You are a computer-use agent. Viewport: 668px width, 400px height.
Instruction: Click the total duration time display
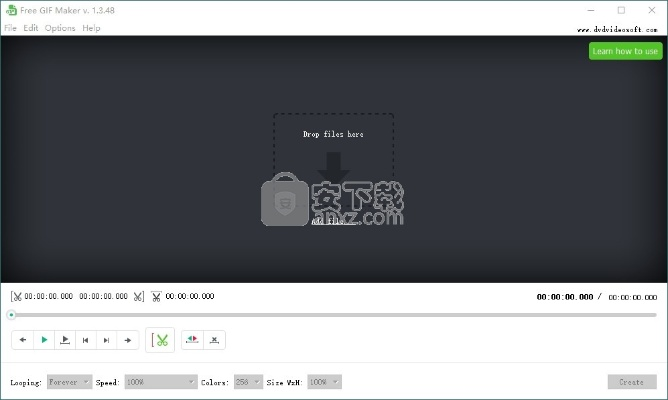pos(633,297)
